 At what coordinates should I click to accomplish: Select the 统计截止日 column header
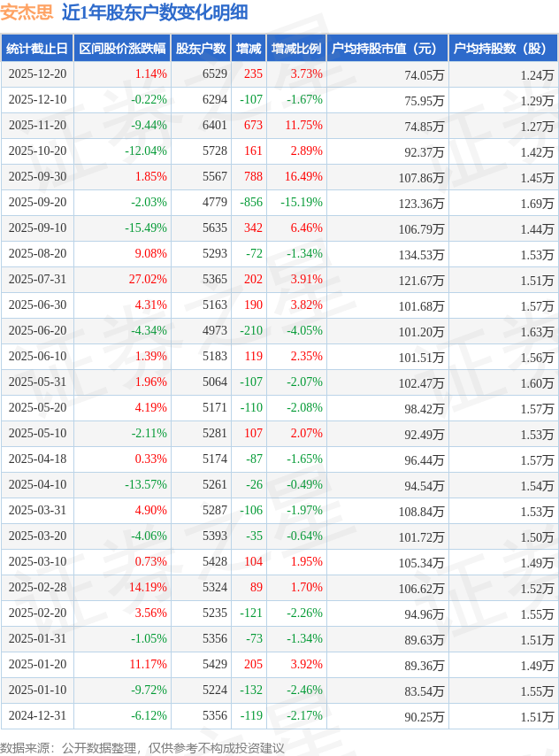pos(37,49)
